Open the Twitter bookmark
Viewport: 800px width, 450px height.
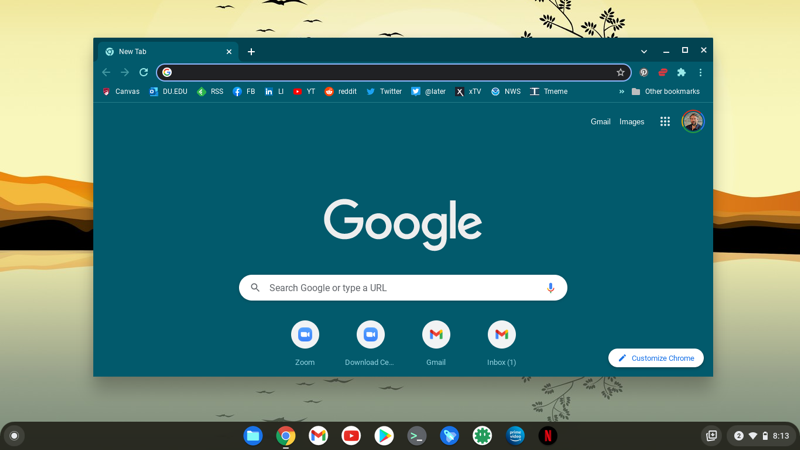pyautogui.click(x=384, y=91)
